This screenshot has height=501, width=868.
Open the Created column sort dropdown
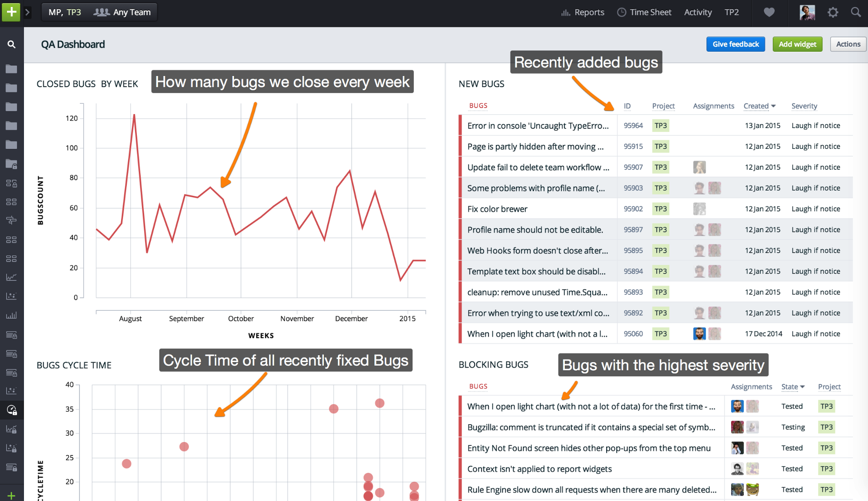point(759,106)
